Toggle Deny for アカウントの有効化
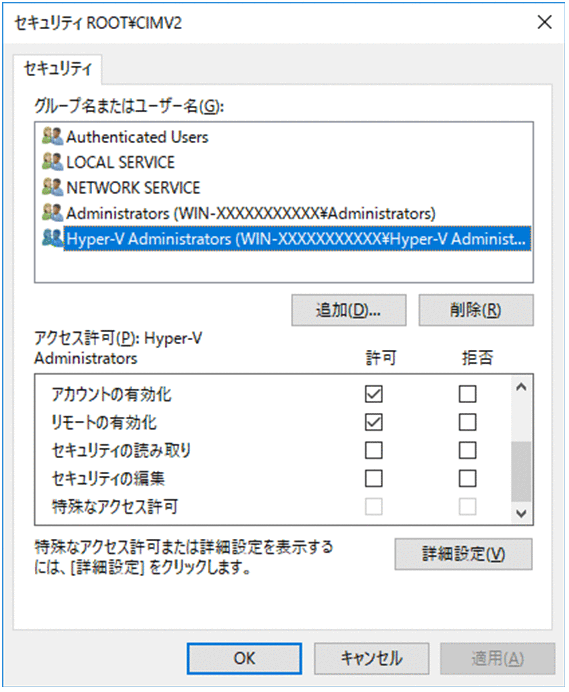 click(x=467, y=394)
